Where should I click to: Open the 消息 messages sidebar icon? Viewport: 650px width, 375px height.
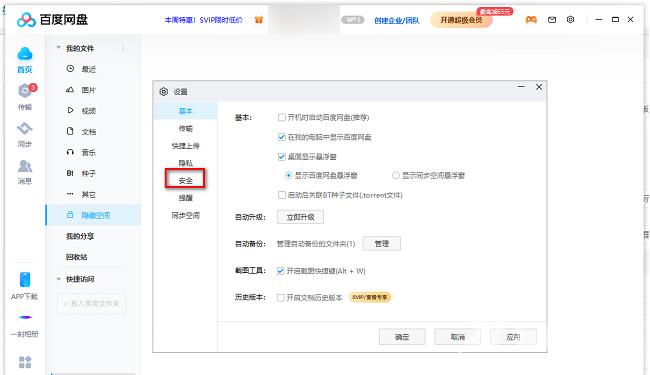[x=25, y=166]
